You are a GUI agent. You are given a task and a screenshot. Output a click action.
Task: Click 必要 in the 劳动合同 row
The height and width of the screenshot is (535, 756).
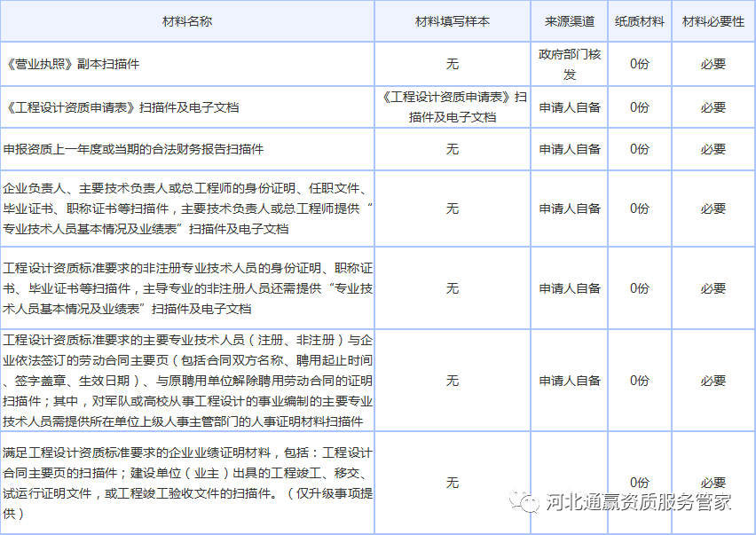point(713,381)
